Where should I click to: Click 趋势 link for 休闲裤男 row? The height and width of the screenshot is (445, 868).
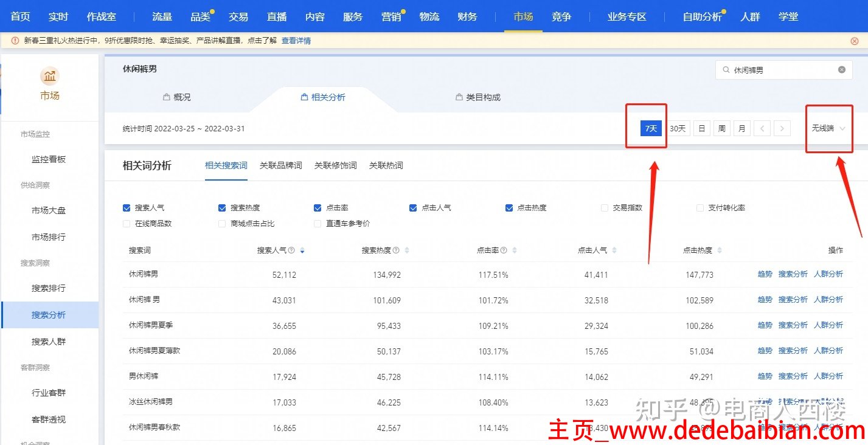pyautogui.click(x=765, y=274)
